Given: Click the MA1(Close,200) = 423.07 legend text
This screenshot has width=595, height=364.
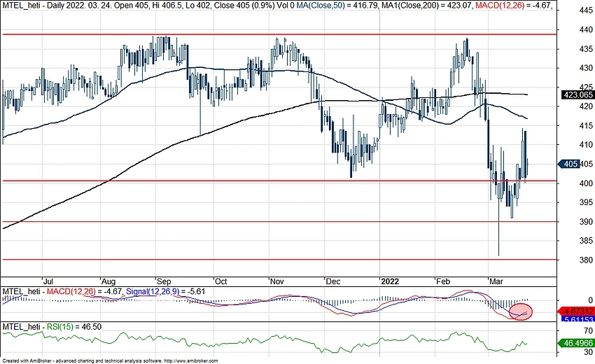Looking at the screenshot, I should [x=427, y=6].
